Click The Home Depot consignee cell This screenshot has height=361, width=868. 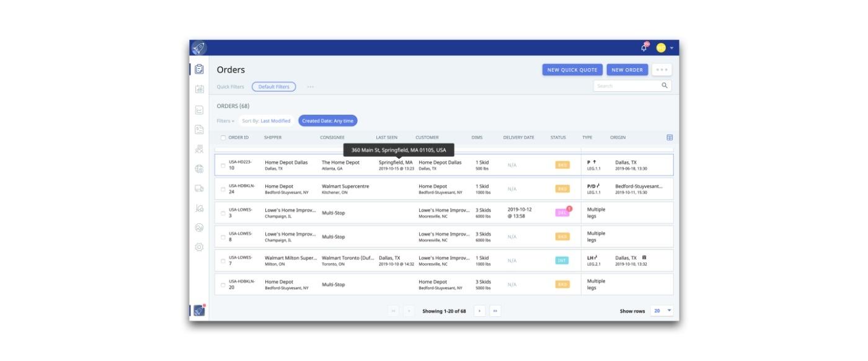coord(340,165)
